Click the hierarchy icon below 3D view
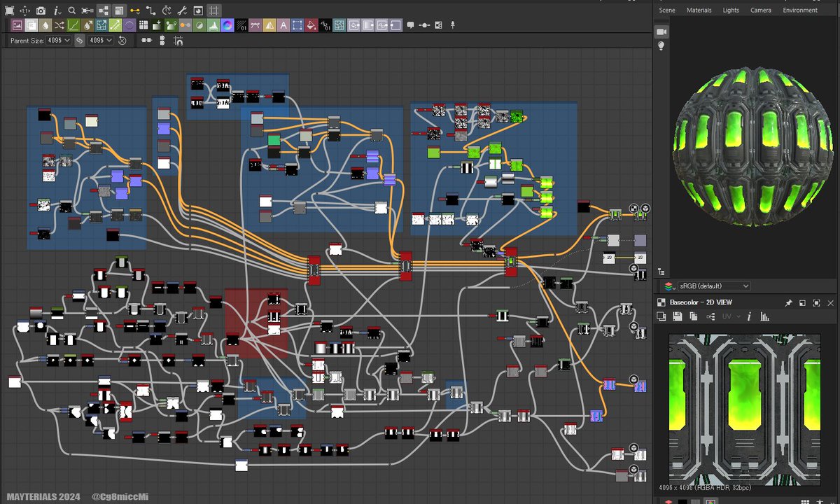This screenshot has width=840, height=504. [x=661, y=271]
